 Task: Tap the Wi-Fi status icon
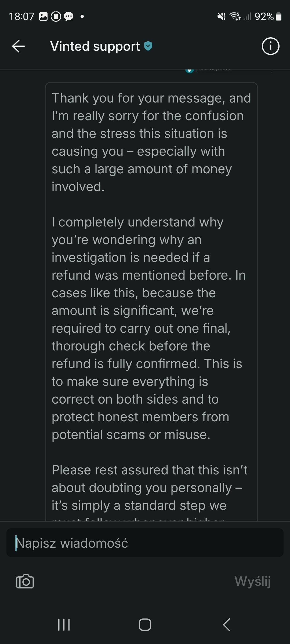(235, 17)
